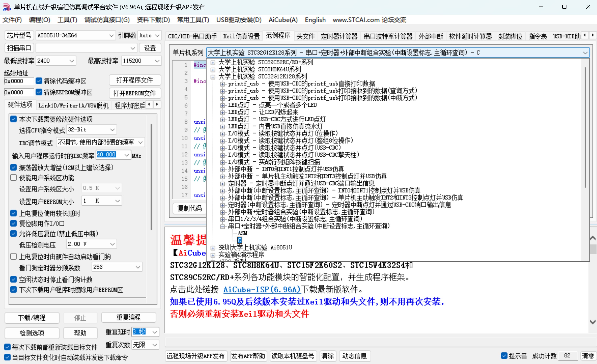The height and width of the screenshot is (364, 597).
Task: Open the 低压检测电压 2.00 V dropdown
Action: [91, 244]
